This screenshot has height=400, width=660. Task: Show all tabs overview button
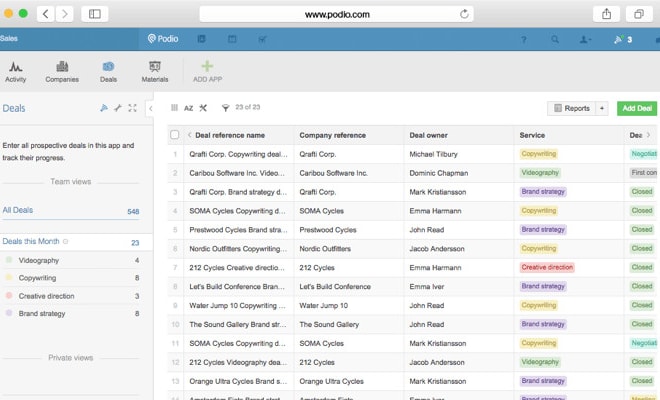[639, 14]
